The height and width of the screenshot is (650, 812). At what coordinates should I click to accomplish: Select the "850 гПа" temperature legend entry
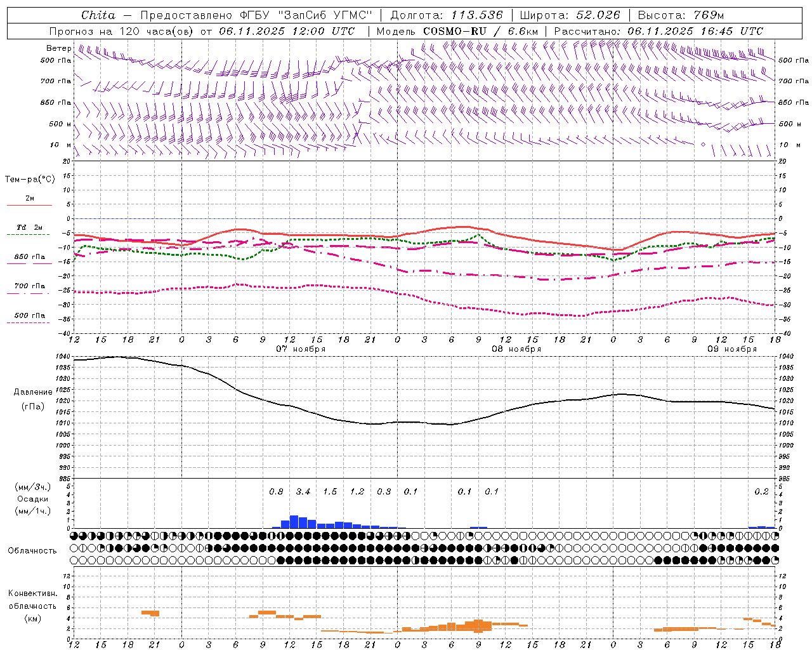pos(30,257)
